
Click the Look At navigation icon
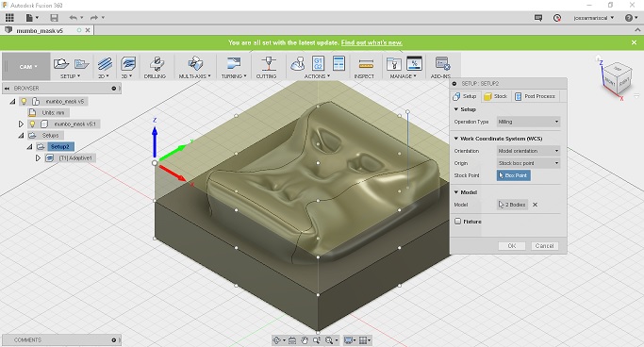tap(292, 340)
